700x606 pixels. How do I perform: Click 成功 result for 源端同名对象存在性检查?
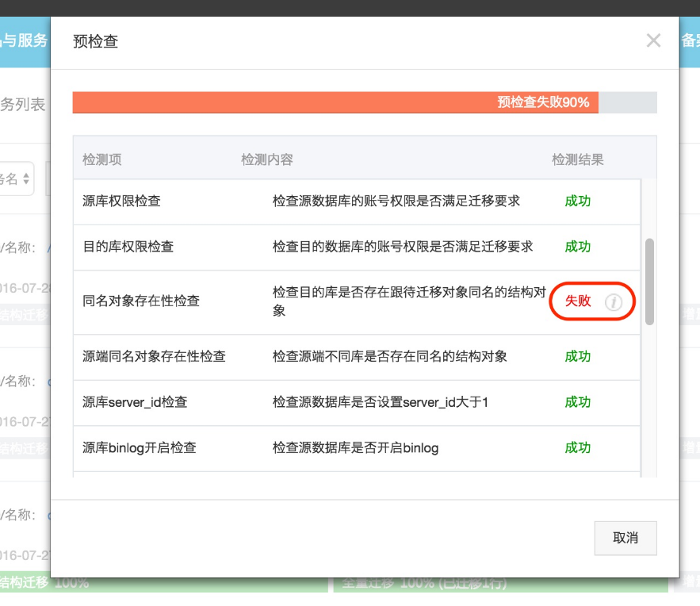(x=578, y=356)
